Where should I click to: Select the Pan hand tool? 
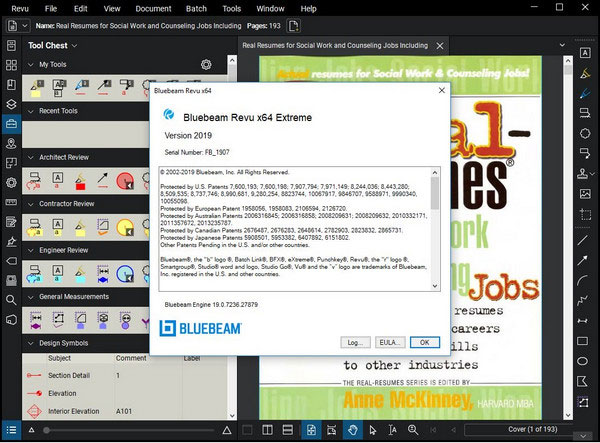pos(352,430)
